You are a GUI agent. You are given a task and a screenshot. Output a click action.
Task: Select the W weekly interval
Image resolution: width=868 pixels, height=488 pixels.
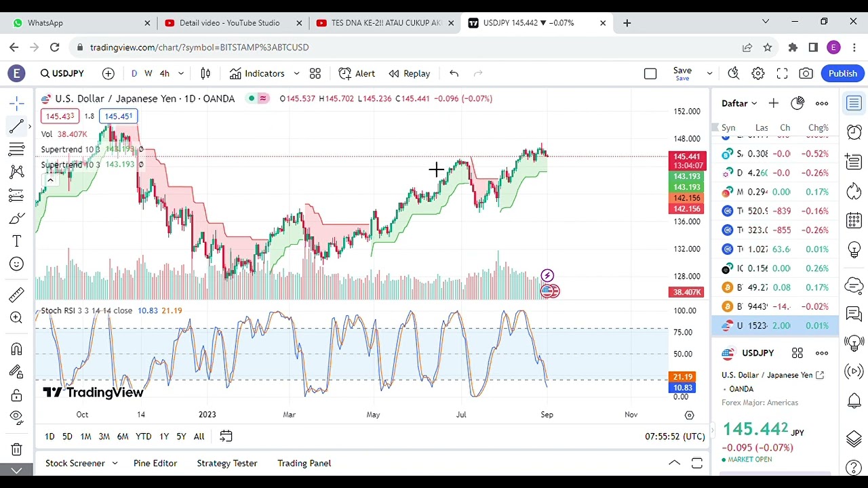coord(148,73)
